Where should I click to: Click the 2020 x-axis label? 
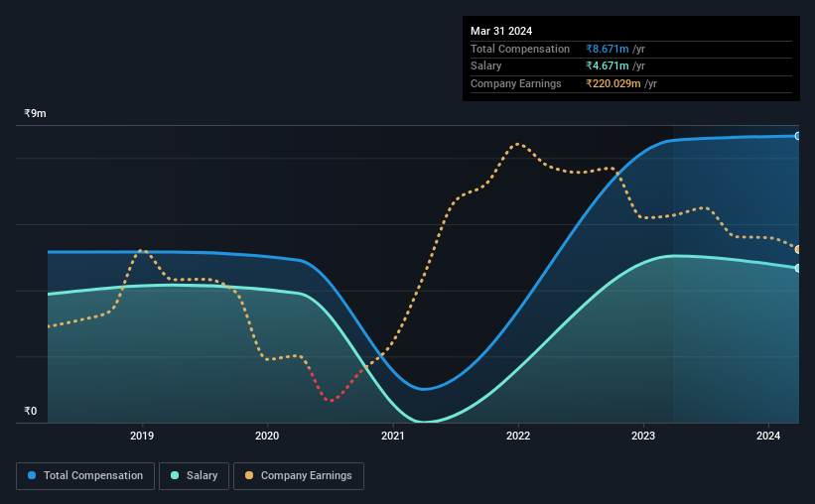pos(267,436)
